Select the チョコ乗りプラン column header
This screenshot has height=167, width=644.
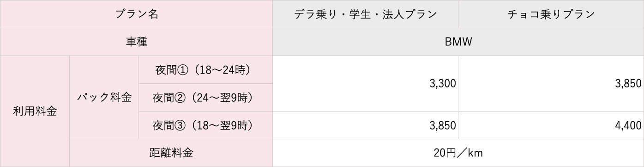tap(551, 14)
